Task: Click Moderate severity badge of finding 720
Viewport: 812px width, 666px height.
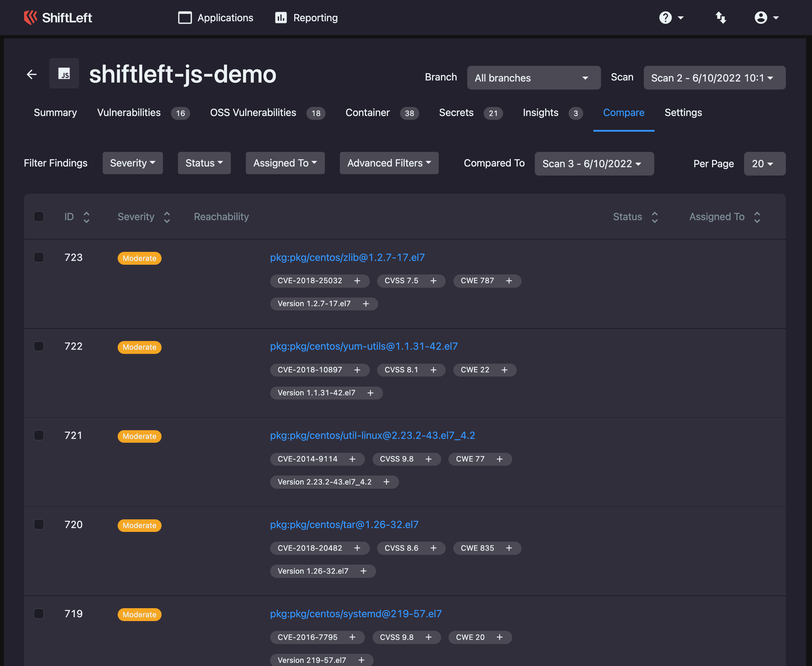Action: coord(139,526)
